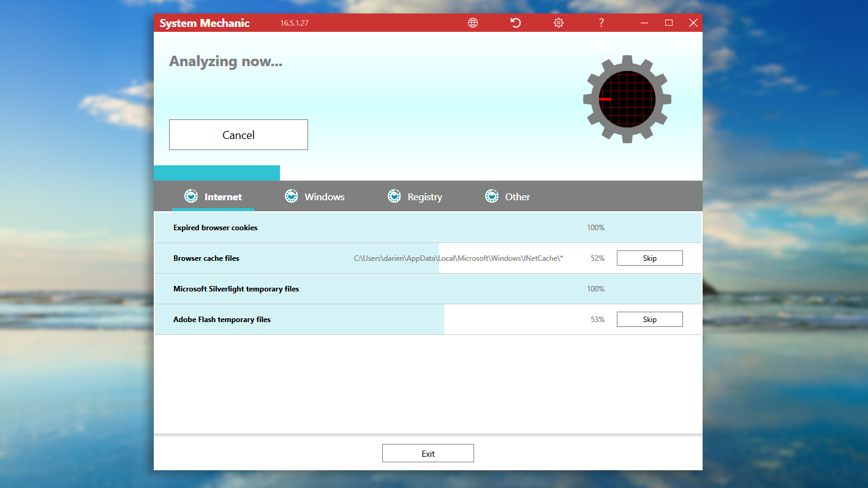Click the Exit button

point(428,453)
